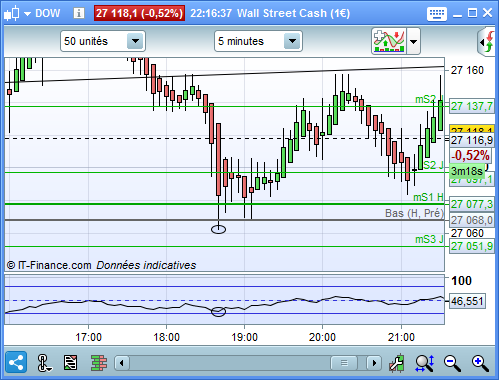Click the link charts icon
This screenshot has height=380, width=499.
44,363
